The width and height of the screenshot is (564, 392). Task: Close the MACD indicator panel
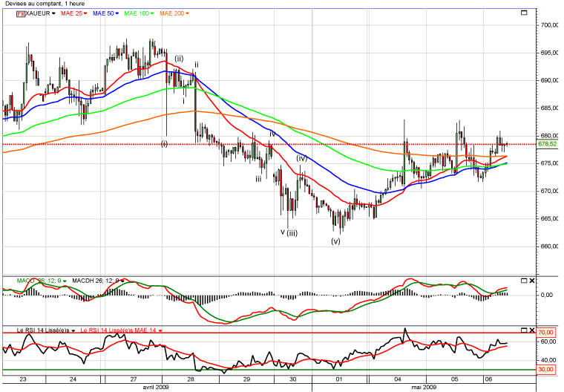(x=532, y=280)
